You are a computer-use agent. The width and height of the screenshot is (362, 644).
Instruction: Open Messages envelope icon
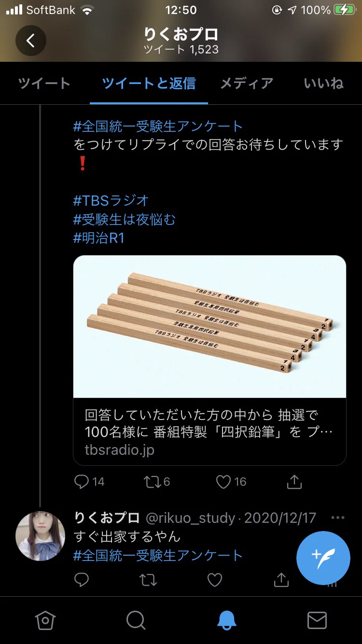(317, 620)
